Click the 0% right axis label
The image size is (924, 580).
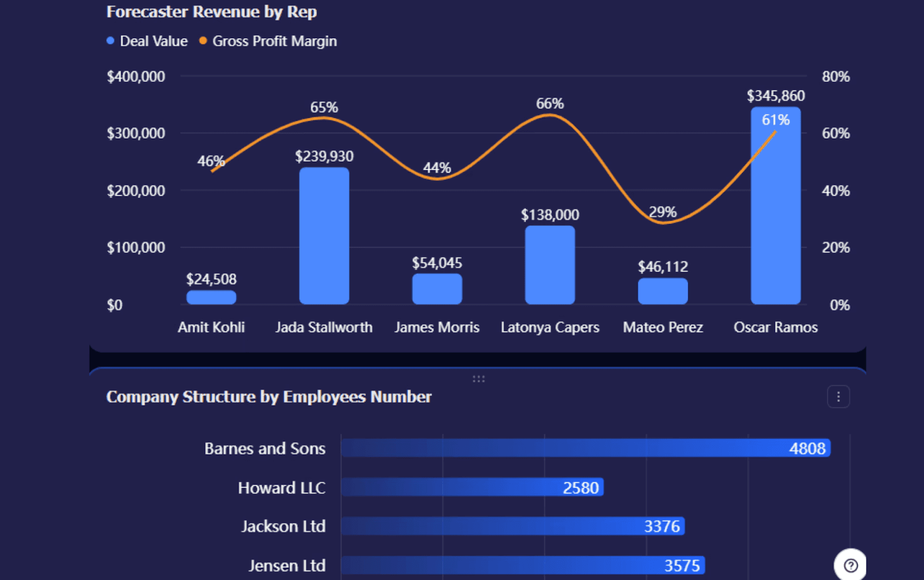840,305
